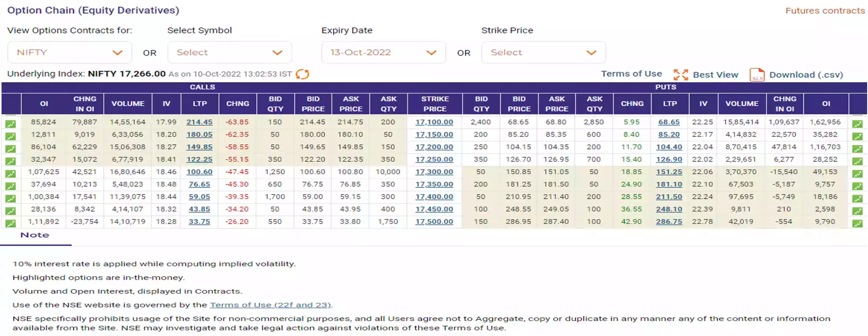This screenshot has height=336, width=868.
Task: Open strike price 17,100.00 link
Action: [x=434, y=122]
